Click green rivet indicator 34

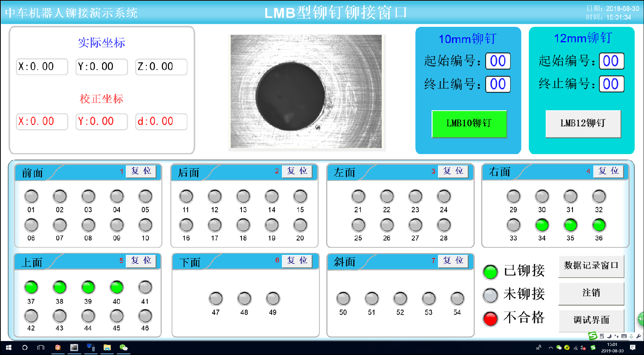tap(542, 225)
